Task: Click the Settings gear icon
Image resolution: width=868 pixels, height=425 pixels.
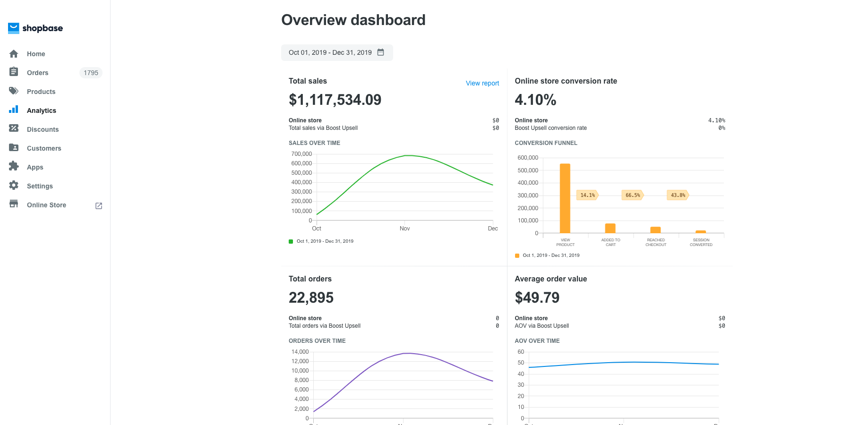Action: [14, 186]
